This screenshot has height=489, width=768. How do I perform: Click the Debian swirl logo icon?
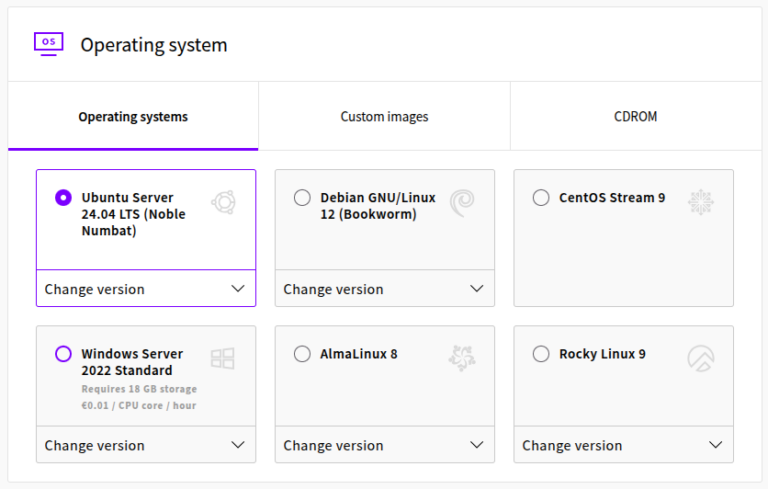pos(462,203)
